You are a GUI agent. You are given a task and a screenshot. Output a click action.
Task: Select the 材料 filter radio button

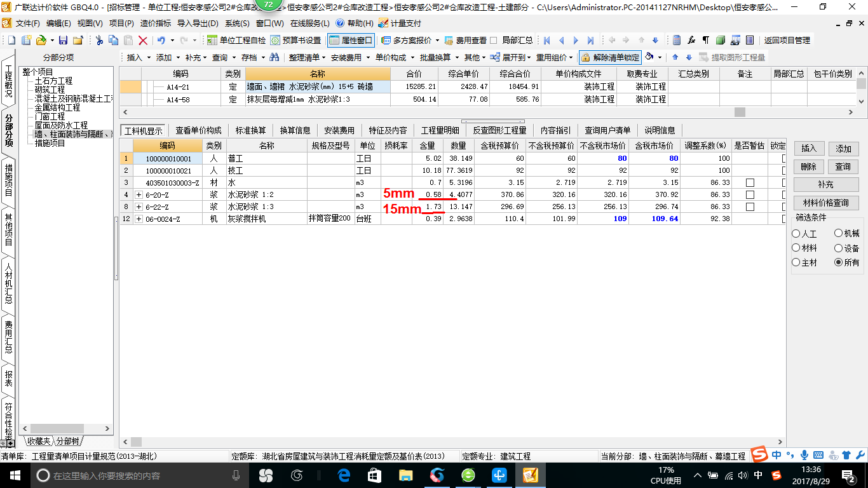796,248
